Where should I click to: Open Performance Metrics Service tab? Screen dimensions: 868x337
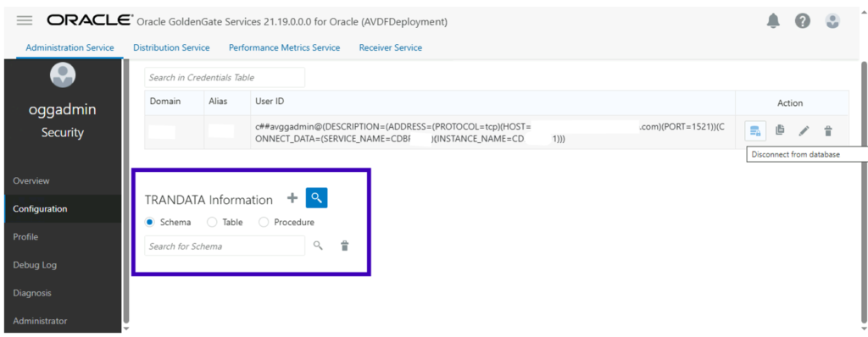tap(285, 47)
